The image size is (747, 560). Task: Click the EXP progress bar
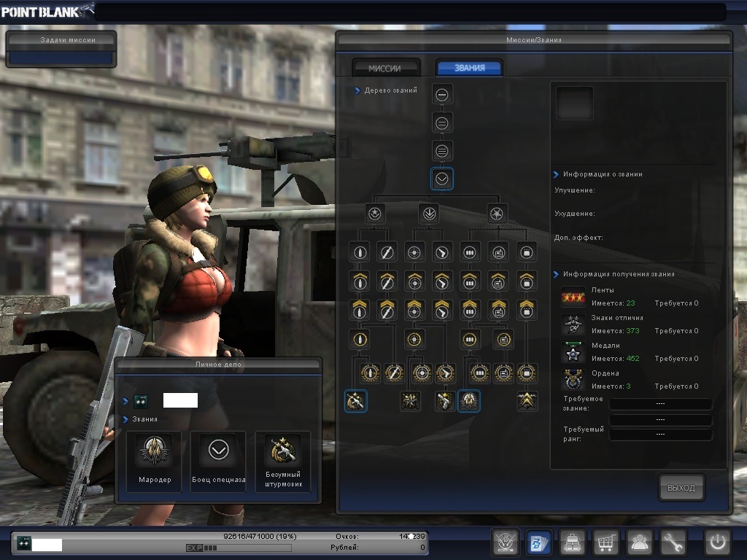coord(247,547)
